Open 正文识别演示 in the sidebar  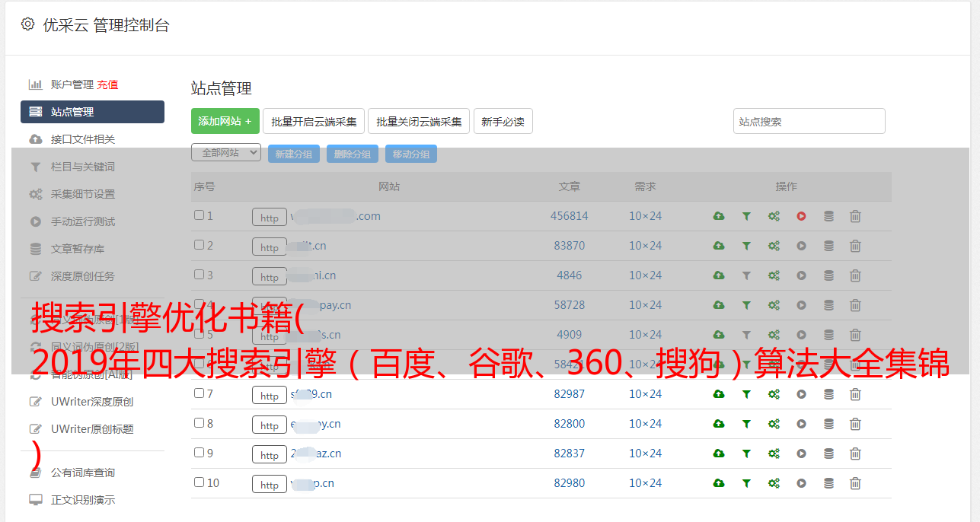coord(83,500)
